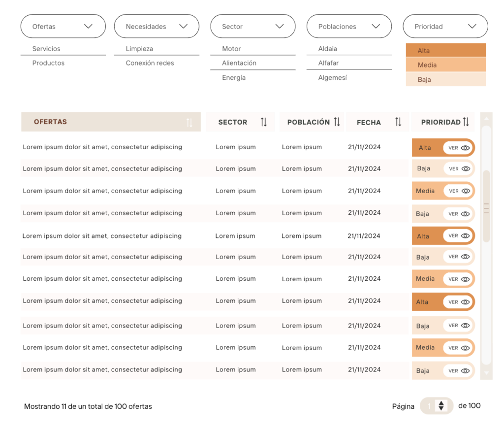Sort by POBLACIÓN using its arrows icon
The height and width of the screenshot is (431, 504).
point(337,122)
